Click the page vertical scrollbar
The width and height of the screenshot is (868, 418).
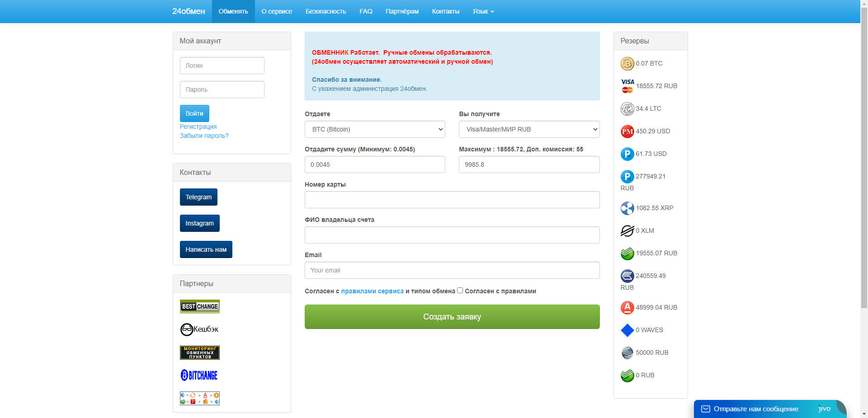864,181
